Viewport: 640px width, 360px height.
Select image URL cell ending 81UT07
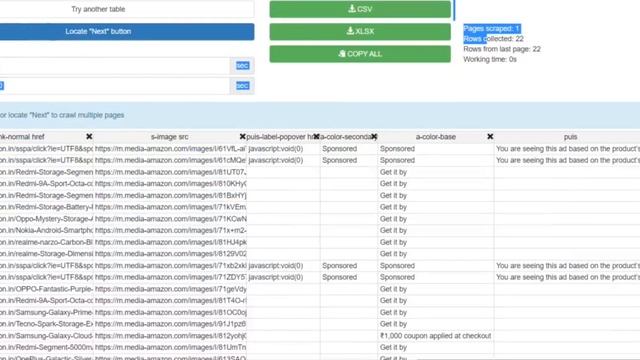pos(170,172)
